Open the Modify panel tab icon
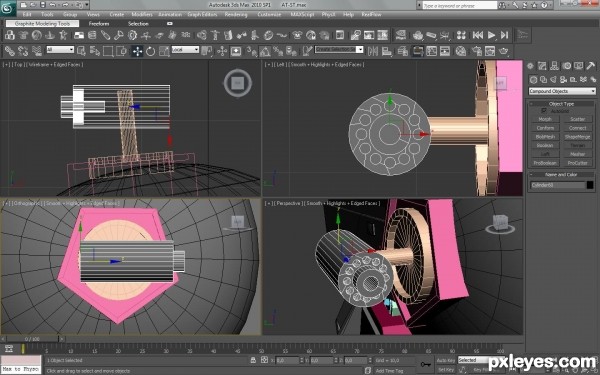 pyautogui.click(x=542, y=66)
